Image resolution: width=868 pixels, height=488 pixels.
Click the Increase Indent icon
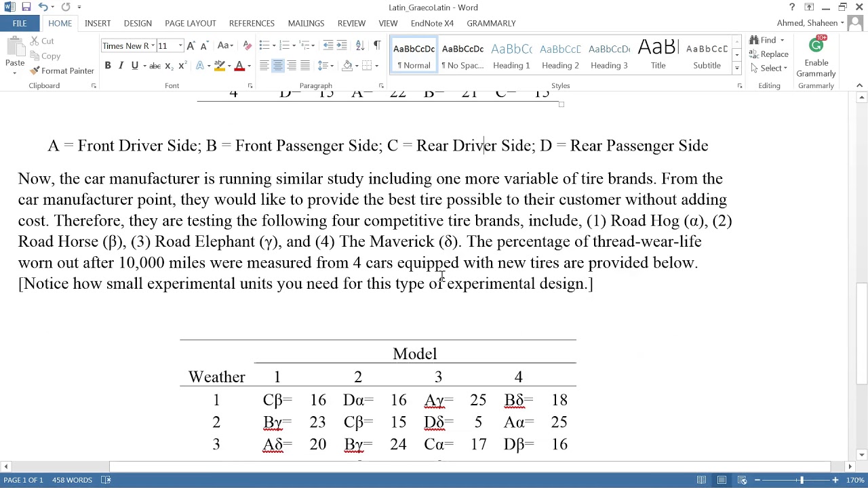[342, 45]
